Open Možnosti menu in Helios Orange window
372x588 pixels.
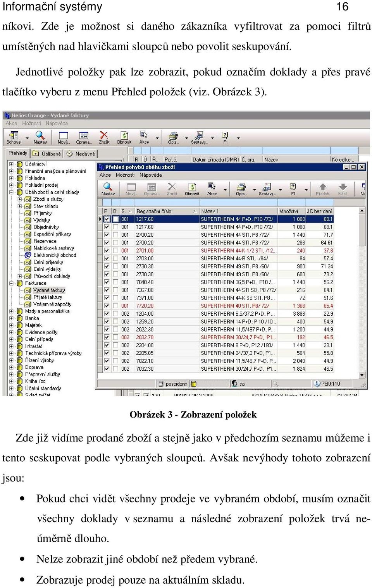click(31, 123)
